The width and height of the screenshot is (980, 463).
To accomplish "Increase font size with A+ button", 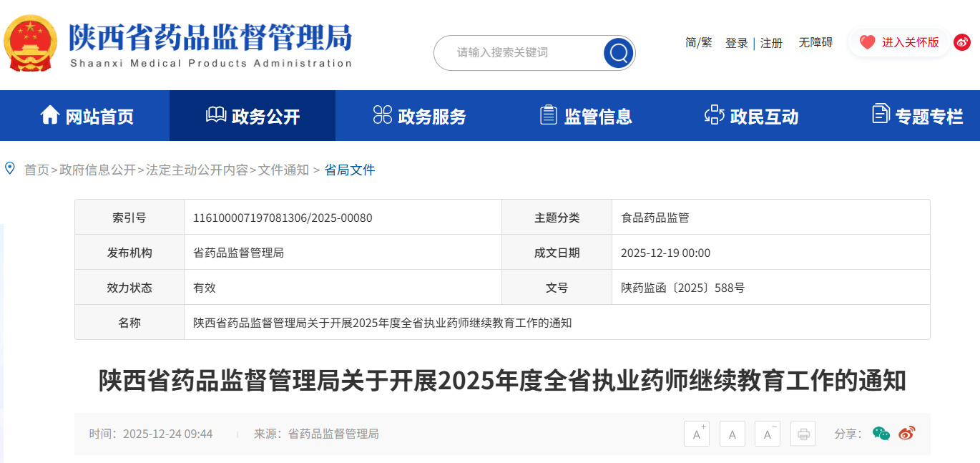I will [x=696, y=434].
